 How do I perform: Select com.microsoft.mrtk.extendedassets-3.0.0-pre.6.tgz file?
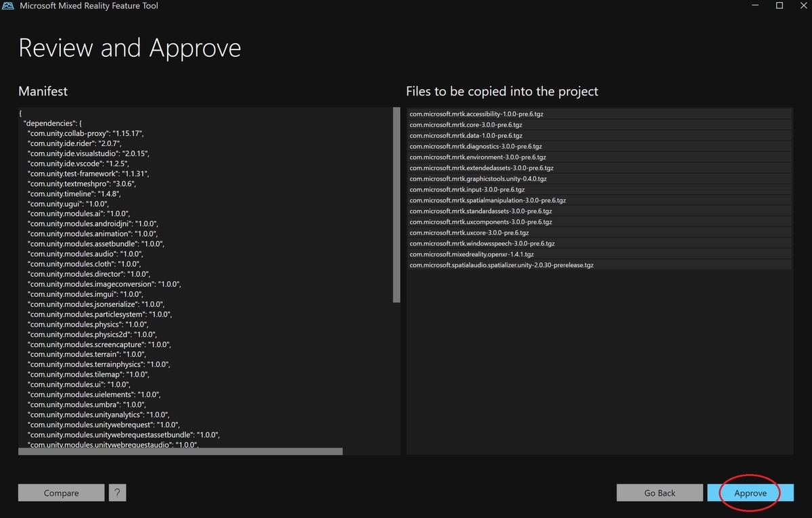click(x=599, y=168)
